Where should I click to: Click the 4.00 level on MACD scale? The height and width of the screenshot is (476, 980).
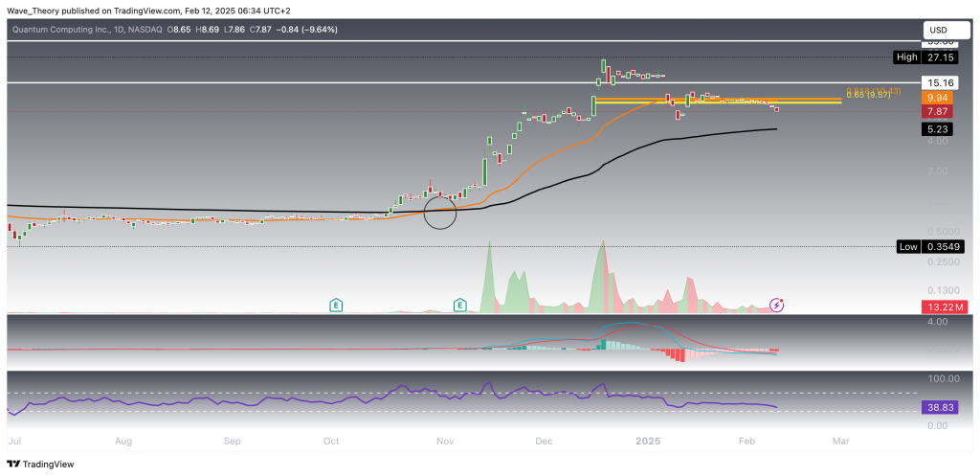click(939, 322)
